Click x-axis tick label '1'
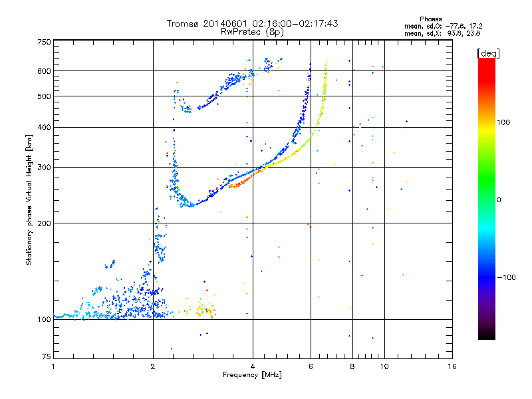The height and width of the screenshot is (399, 532). 53,366
